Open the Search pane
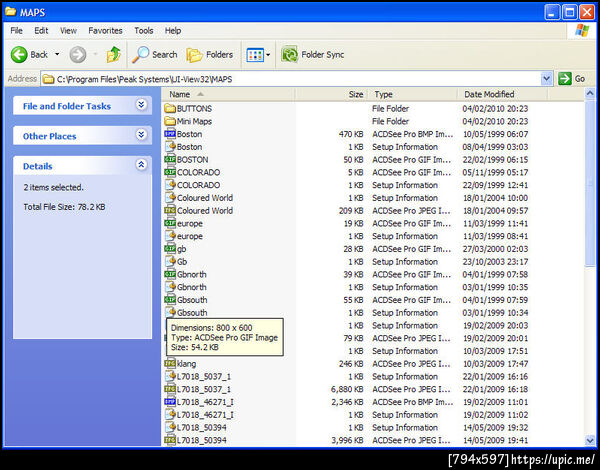This screenshot has height=470, width=600. pyautogui.click(x=155, y=55)
